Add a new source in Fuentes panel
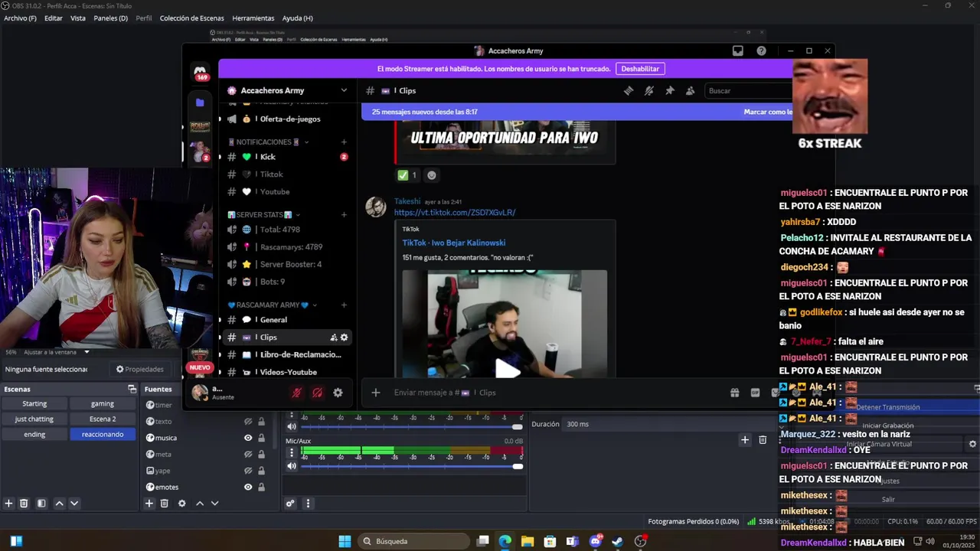Viewport: 980px width, 551px height. click(x=149, y=504)
